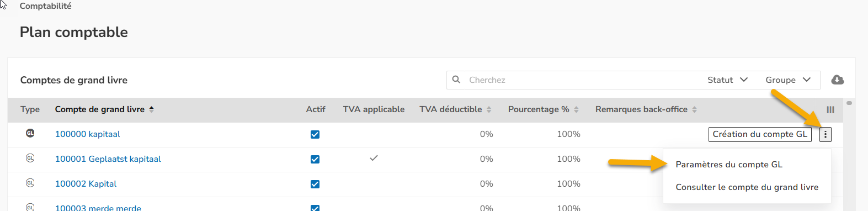
Task: Click the magnifier search icon
Action: click(x=456, y=80)
